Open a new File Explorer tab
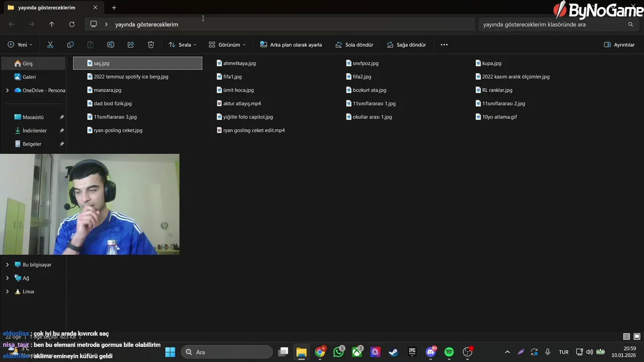 114,8
